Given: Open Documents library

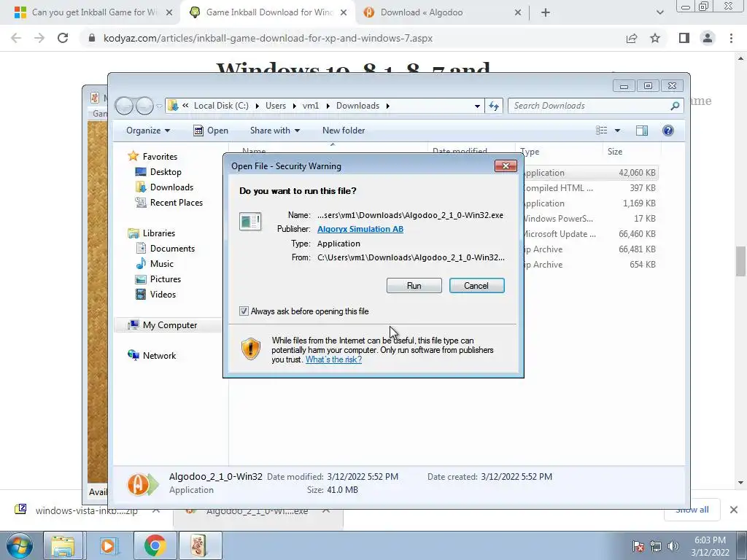Looking at the screenshot, I should (x=172, y=249).
